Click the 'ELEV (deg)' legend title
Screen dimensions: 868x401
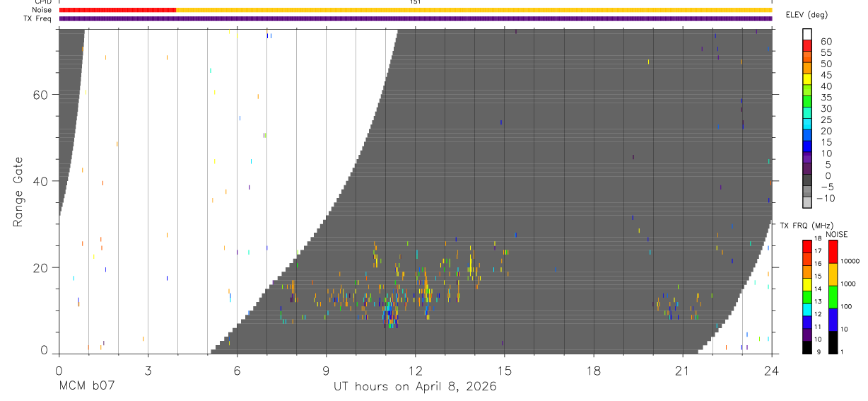pos(807,15)
